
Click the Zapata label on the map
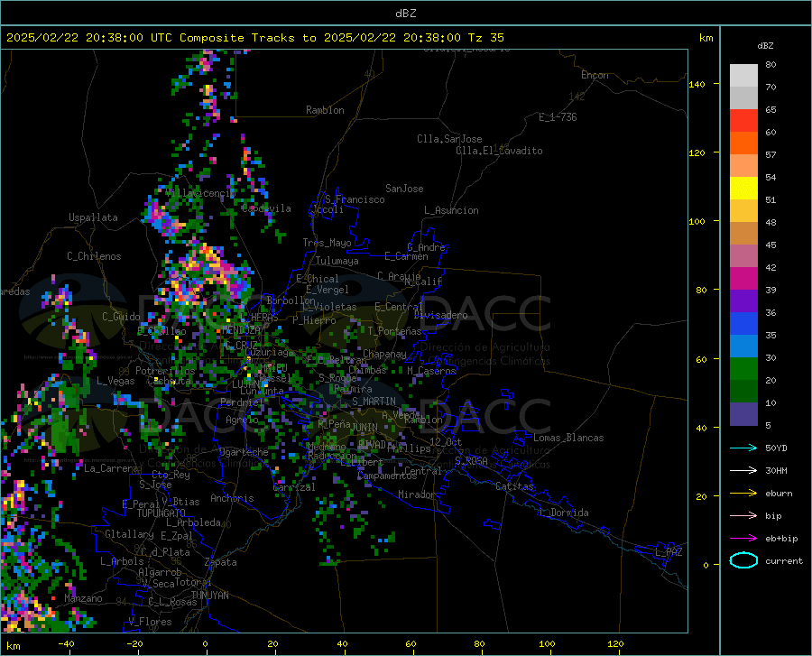coord(221,562)
